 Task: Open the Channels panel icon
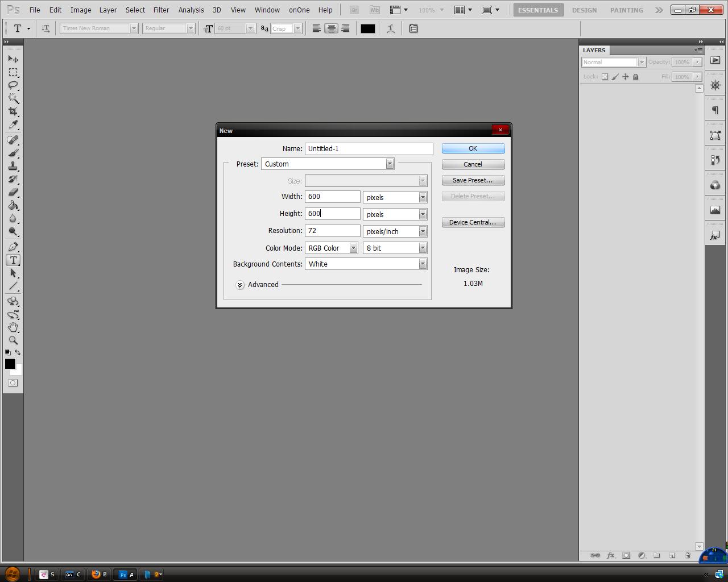(x=715, y=185)
